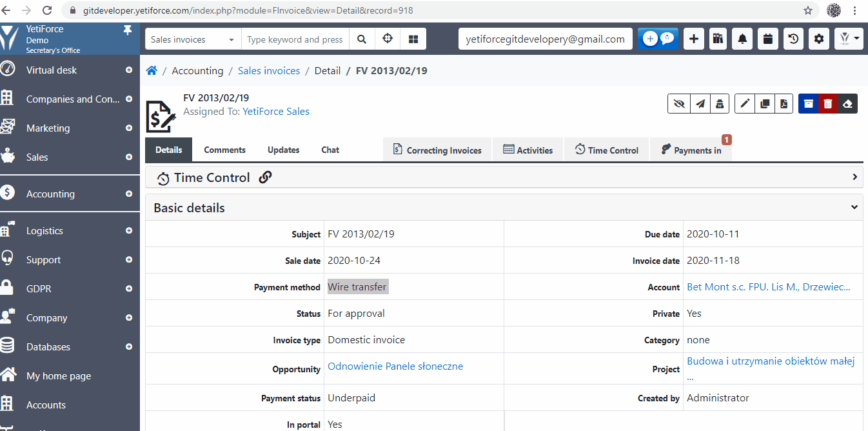Viewport: 868px width, 431px height.
Task: Pin the sidebar with the pushpin icon
Action: click(127, 30)
